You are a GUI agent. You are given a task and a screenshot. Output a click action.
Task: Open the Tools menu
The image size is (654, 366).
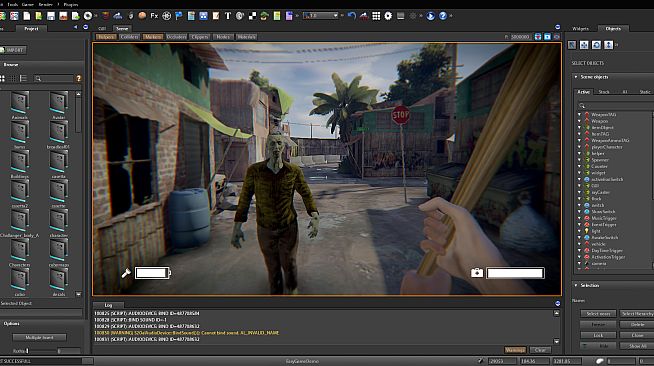(13, 4)
